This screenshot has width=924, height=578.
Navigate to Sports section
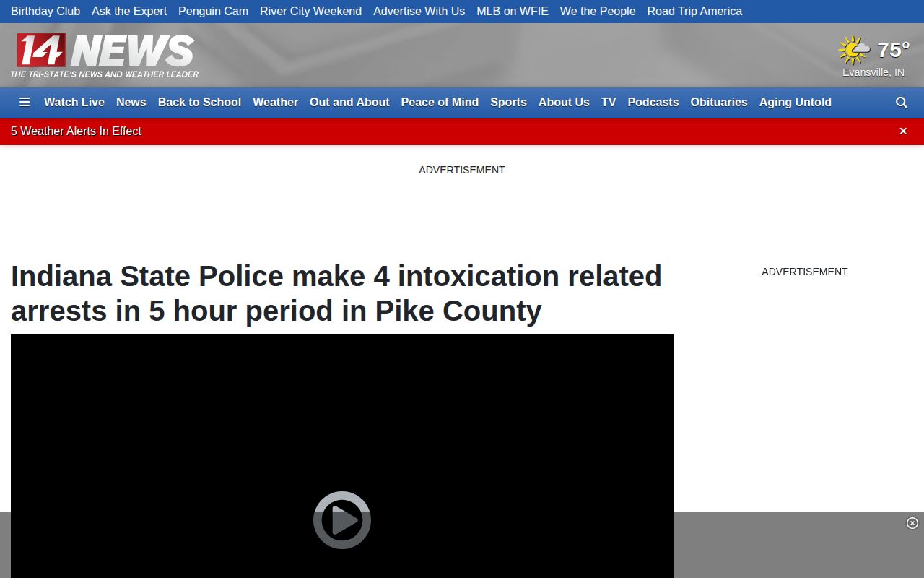pos(508,103)
